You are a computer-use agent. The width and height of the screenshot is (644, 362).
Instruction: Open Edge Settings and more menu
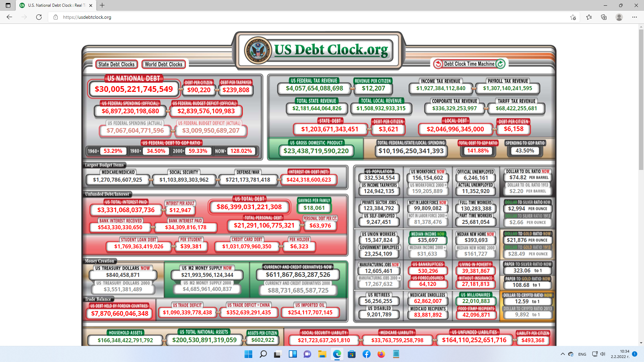[x=635, y=17]
